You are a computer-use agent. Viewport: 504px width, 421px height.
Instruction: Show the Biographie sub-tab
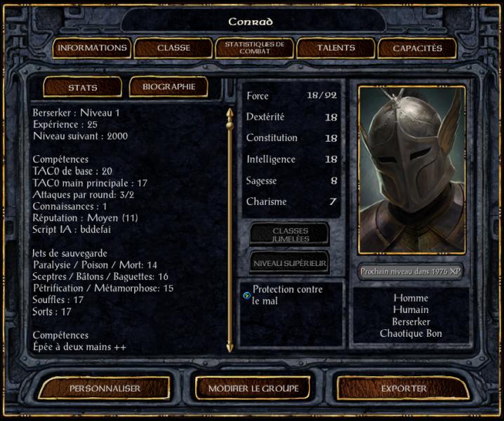[x=168, y=87]
